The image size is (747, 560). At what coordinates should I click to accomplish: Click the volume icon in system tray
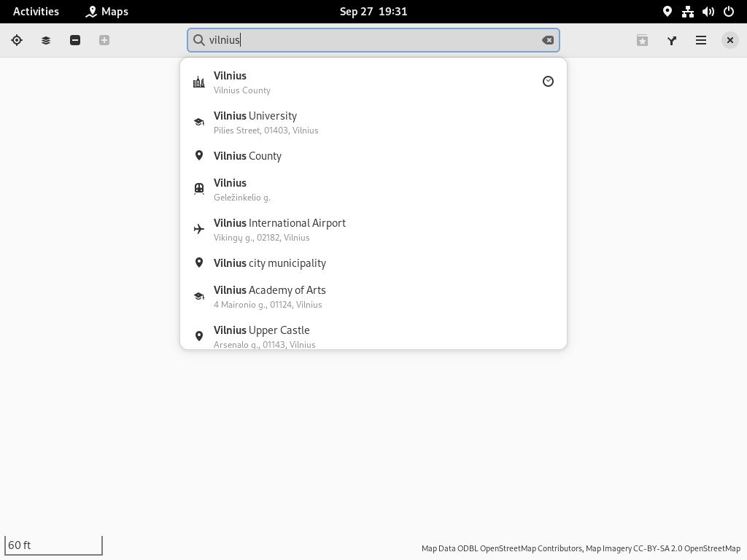(708, 12)
